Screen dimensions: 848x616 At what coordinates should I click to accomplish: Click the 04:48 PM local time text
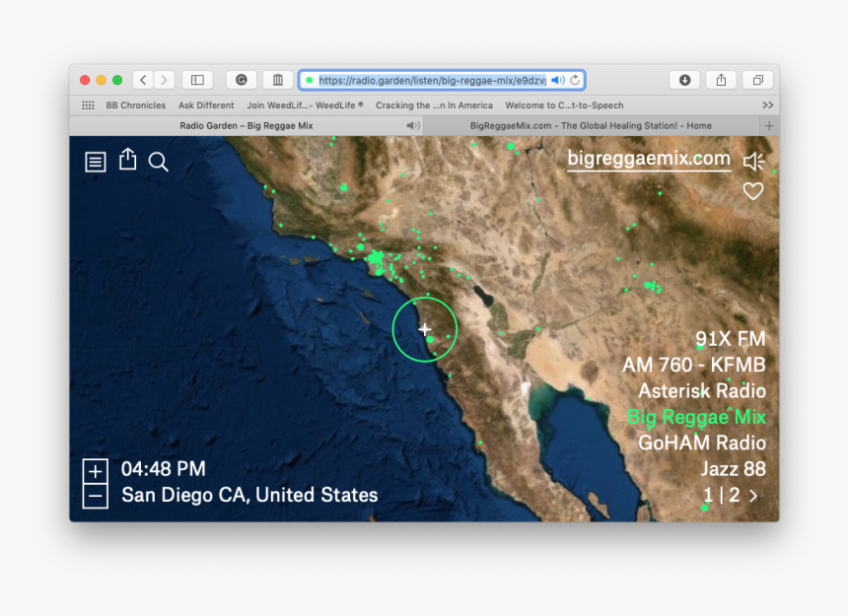click(x=164, y=468)
